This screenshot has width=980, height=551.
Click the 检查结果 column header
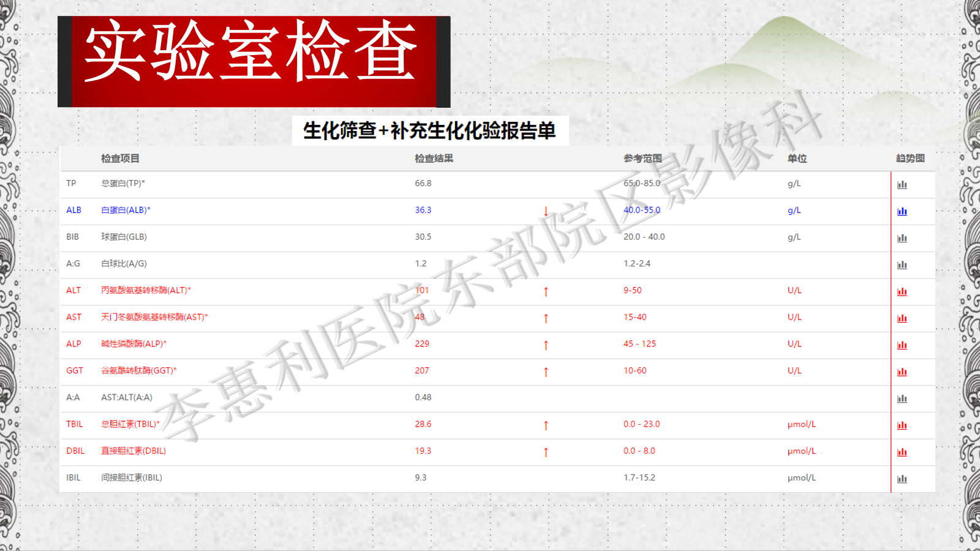tap(434, 159)
